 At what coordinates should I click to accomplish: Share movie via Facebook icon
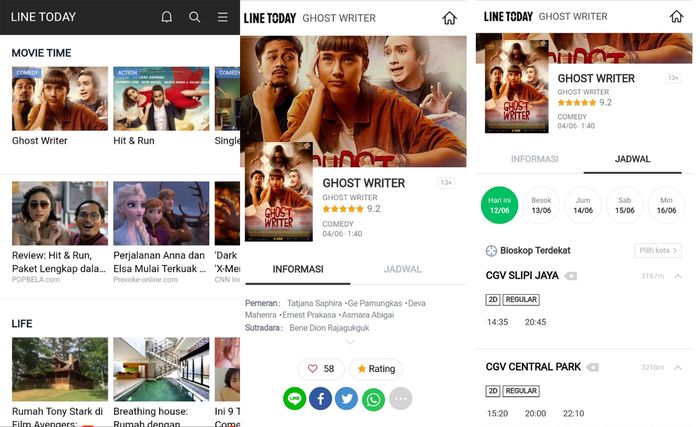[x=321, y=398]
